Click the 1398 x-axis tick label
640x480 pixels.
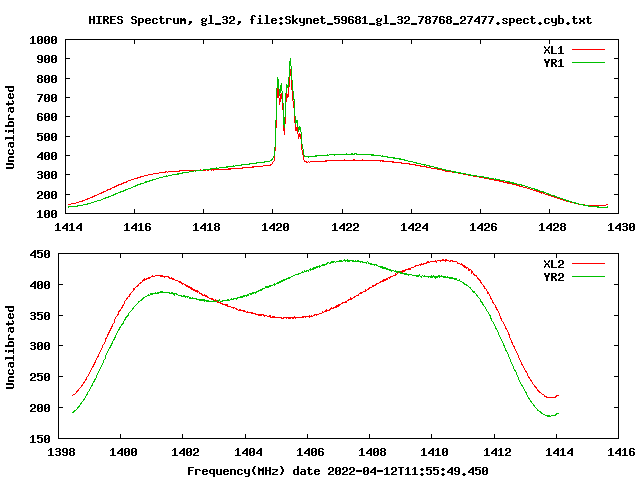click(x=61, y=452)
